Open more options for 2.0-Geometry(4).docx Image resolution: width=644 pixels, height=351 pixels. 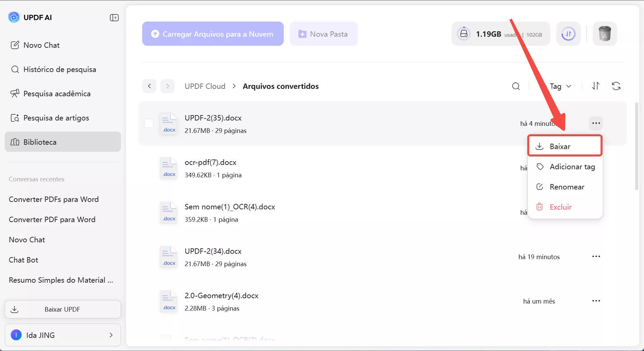tap(596, 301)
